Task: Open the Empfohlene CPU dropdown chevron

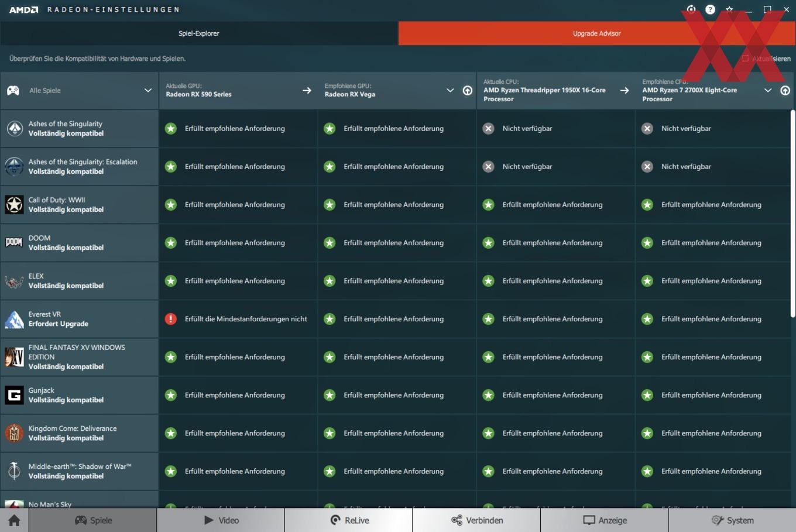Action: tap(768, 90)
